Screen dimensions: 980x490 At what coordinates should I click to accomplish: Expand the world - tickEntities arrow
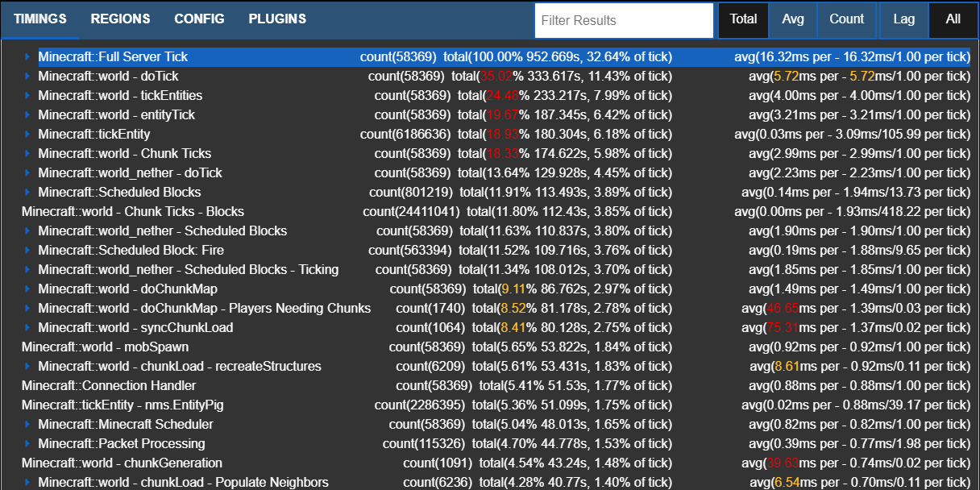tap(27, 96)
